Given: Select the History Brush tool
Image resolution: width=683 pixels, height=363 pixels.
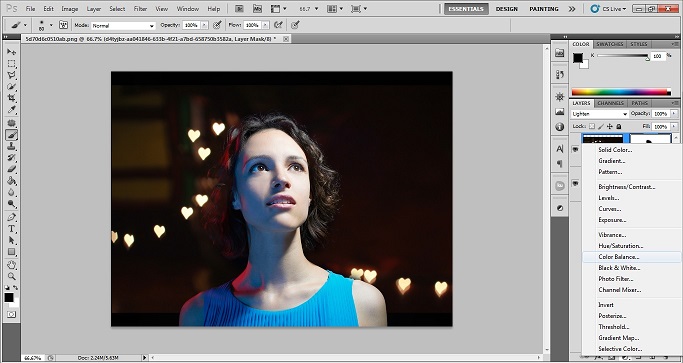Looking at the screenshot, I should pos(11,158).
